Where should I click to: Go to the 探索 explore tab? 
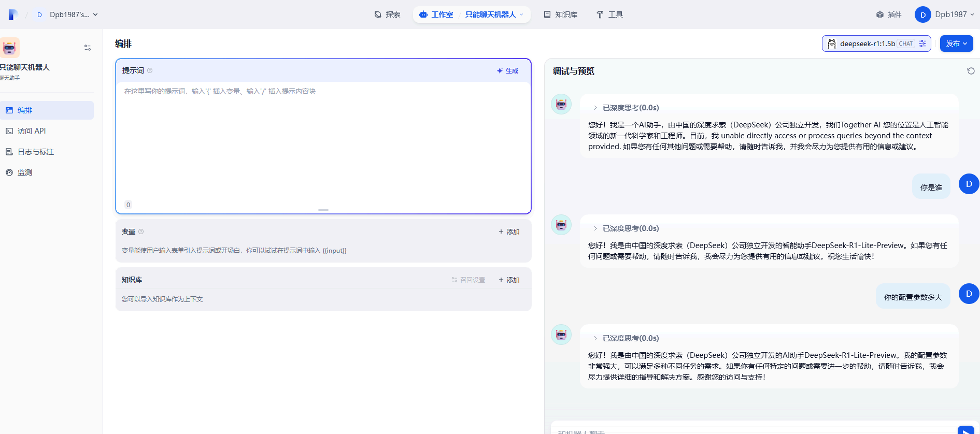[x=388, y=15]
